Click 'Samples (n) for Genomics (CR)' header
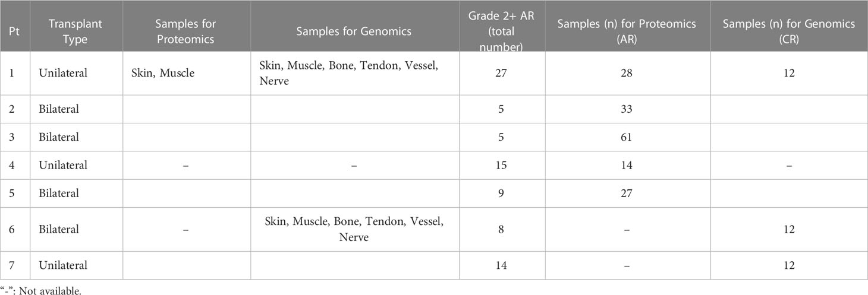 789,31
